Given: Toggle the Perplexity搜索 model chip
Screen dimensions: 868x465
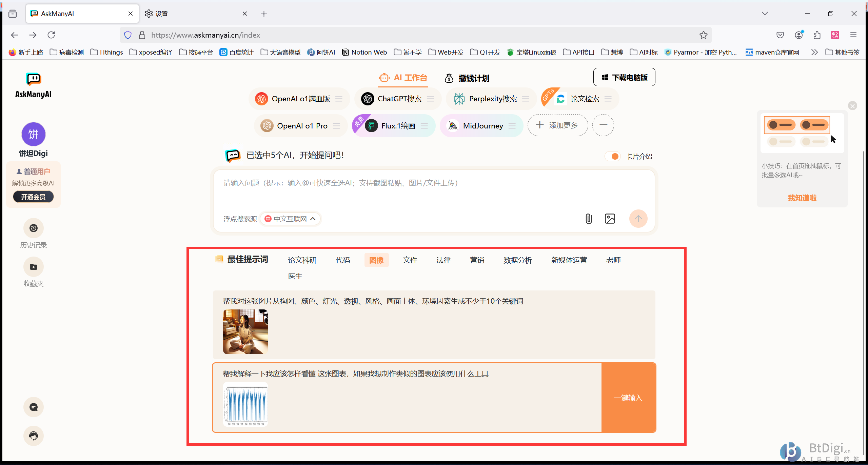Looking at the screenshot, I should point(491,99).
